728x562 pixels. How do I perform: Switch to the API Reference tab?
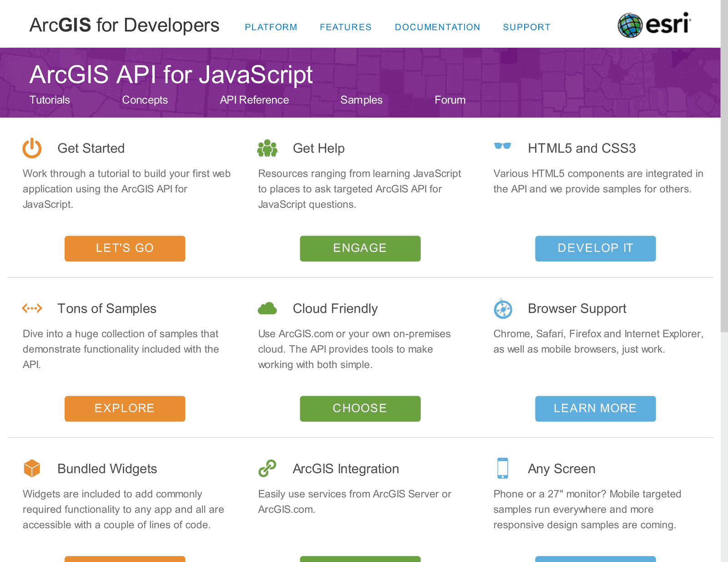point(254,100)
